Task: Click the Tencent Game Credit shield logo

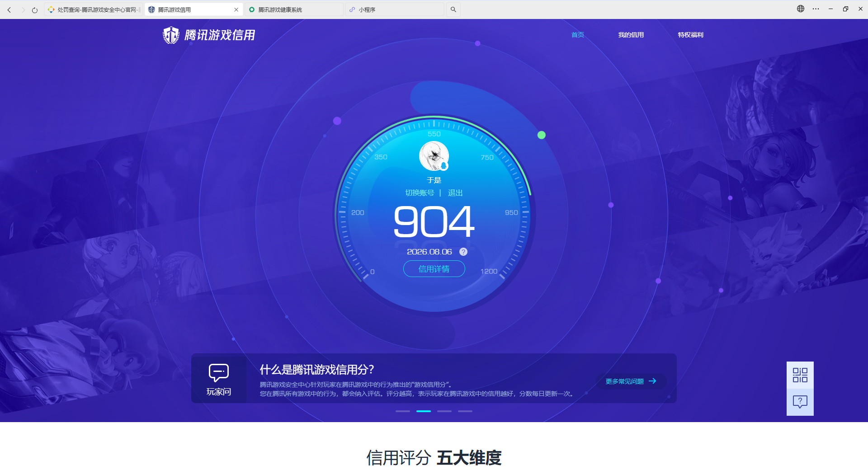Action: (x=171, y=35)
